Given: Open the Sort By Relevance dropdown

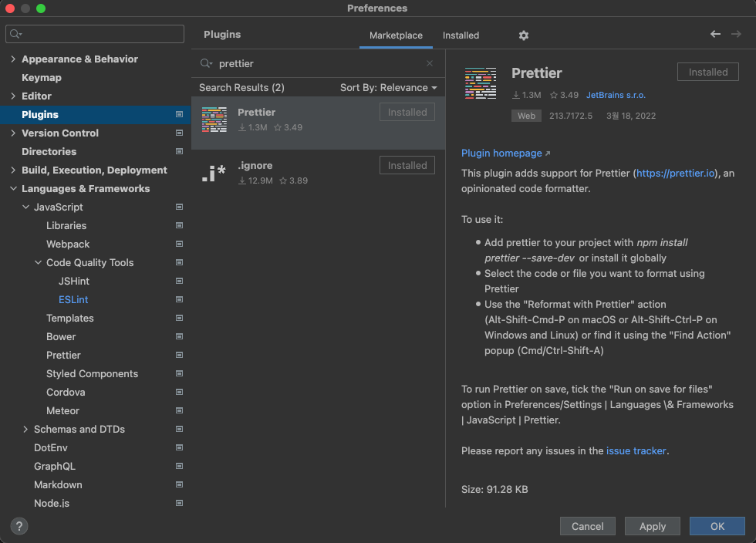Looking at the screenshot, I should click(x=389, y=87).
